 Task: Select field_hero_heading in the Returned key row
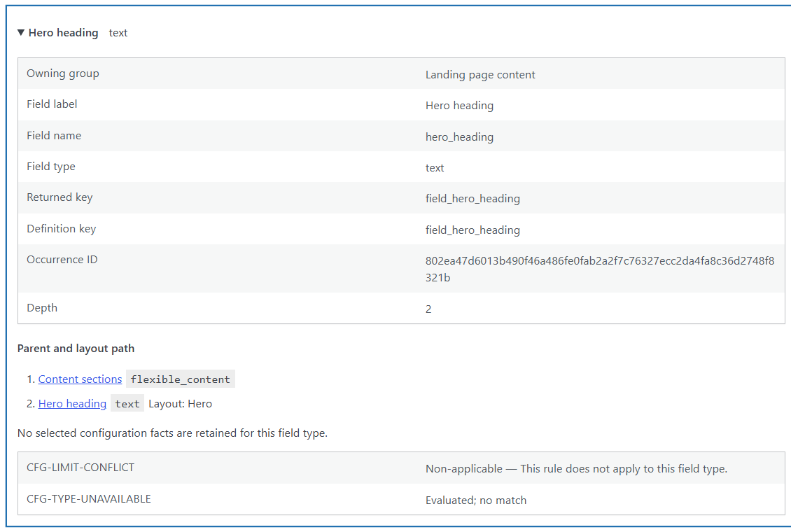pos(472,199)
